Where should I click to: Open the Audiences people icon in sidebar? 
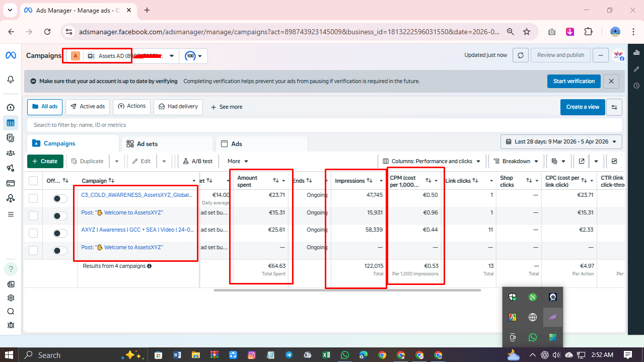(x=10, y=153)
